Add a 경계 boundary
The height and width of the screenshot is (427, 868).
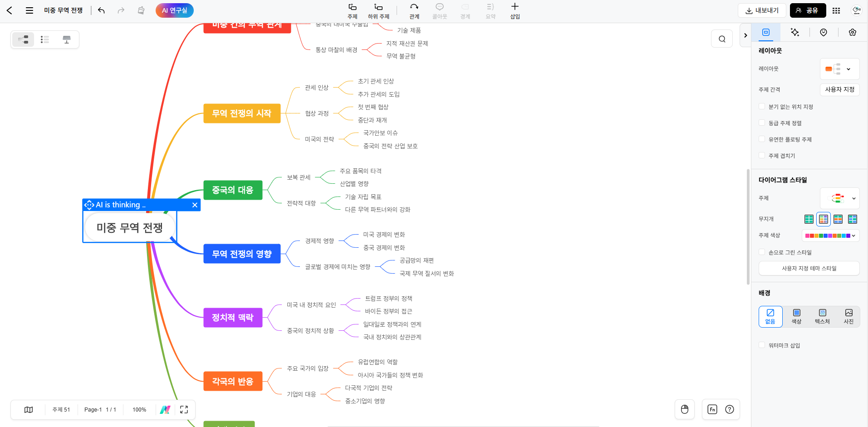pos(465,11)
